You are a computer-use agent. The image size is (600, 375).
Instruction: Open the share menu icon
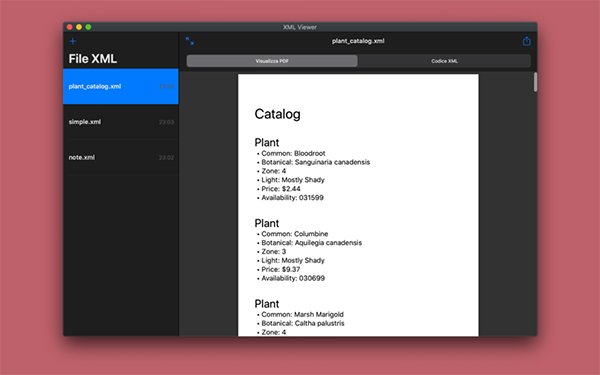(x=527, y=41)
